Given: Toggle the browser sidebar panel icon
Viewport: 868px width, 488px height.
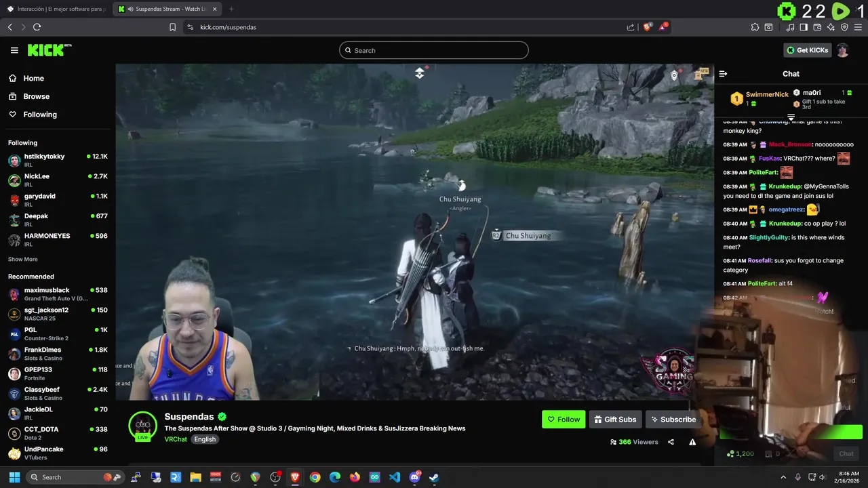Looking at the screenshot, I should (x=804, y=27).
